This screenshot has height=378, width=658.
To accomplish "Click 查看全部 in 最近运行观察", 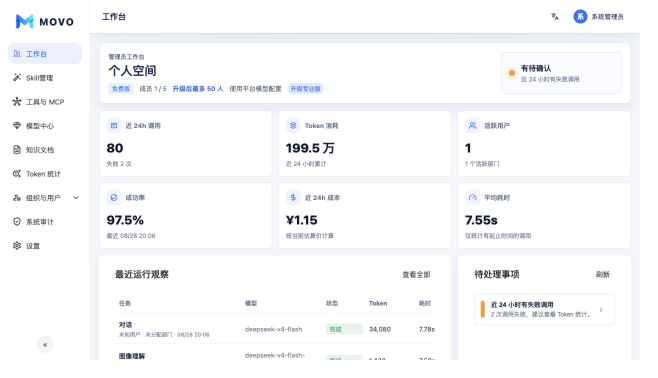I will pyautogui.click(x=416, y=274).
